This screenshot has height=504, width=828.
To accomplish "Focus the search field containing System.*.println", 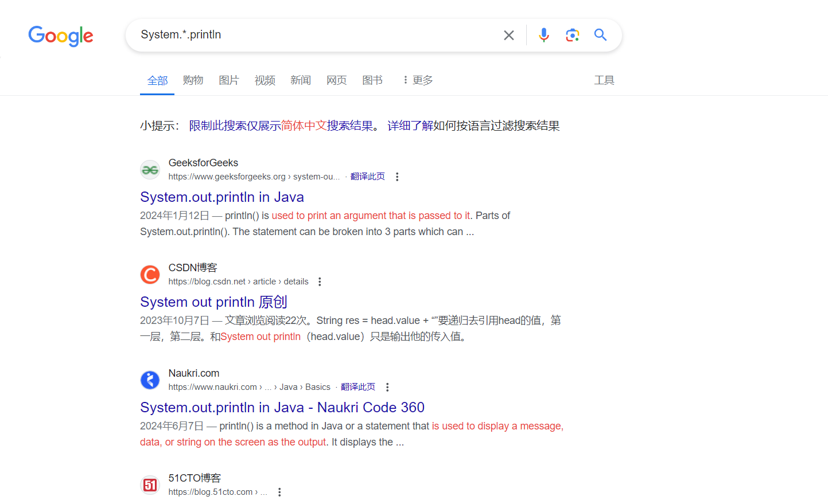I will coord(316,35).
